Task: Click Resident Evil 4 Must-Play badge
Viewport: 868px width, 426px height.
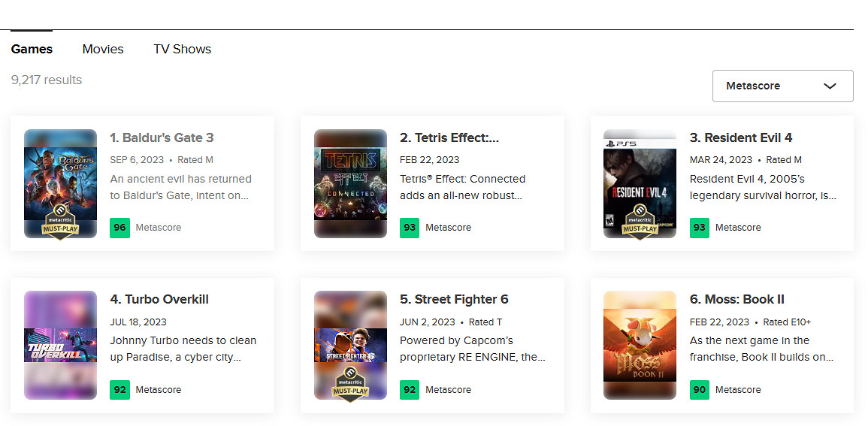Action: tap(640, 220)
